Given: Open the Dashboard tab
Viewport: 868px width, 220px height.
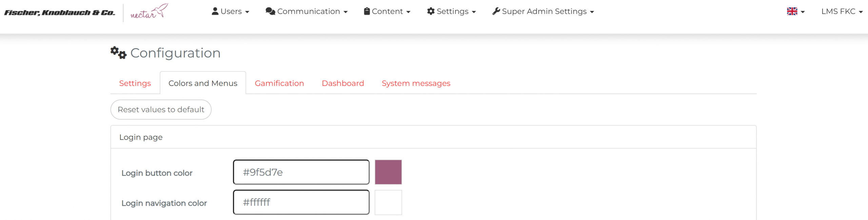Looking at the screenshot, I should coord(343,83).
